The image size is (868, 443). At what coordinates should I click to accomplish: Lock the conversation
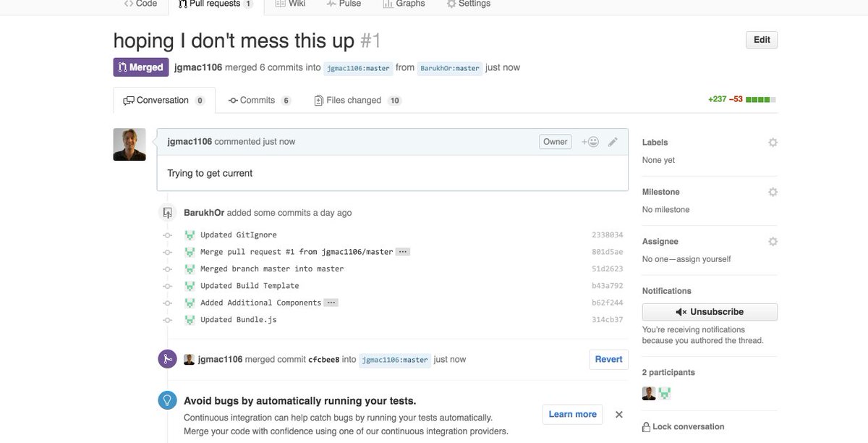pyautogui.click(x=684, y=427)
